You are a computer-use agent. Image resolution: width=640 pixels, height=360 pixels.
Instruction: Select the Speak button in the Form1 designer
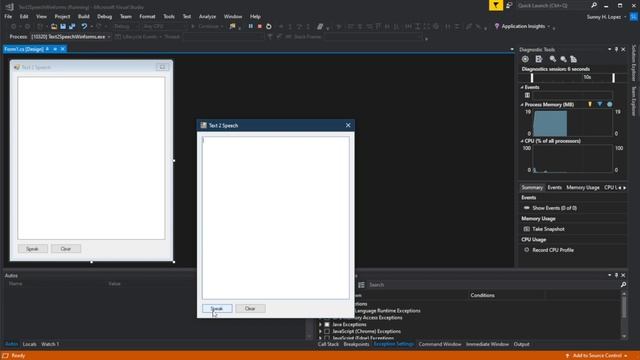click(33, 249)
